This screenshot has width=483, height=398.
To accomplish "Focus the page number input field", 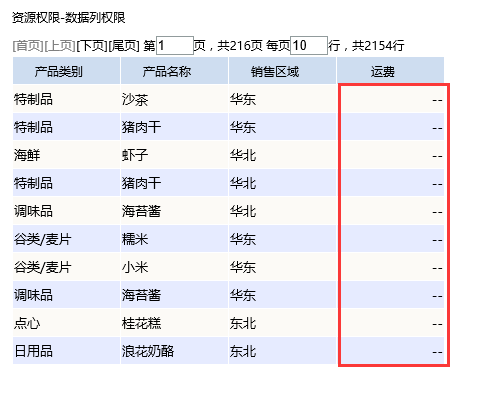I will [175, 46].
